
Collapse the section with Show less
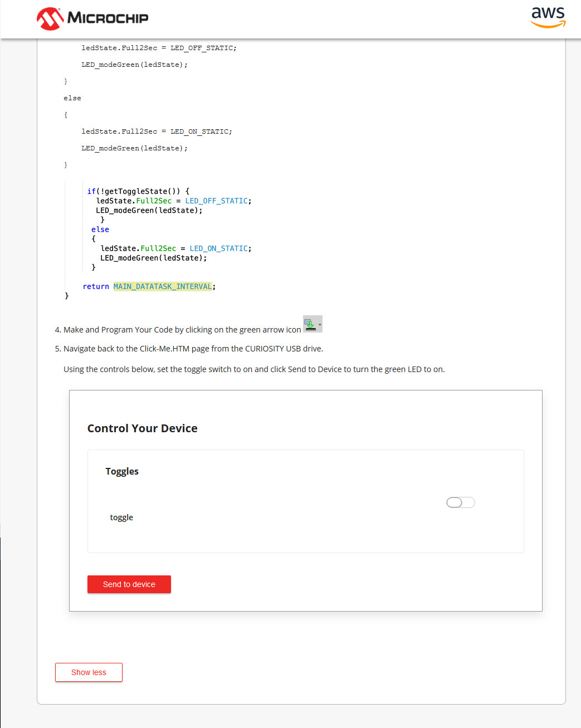(89, 672)
